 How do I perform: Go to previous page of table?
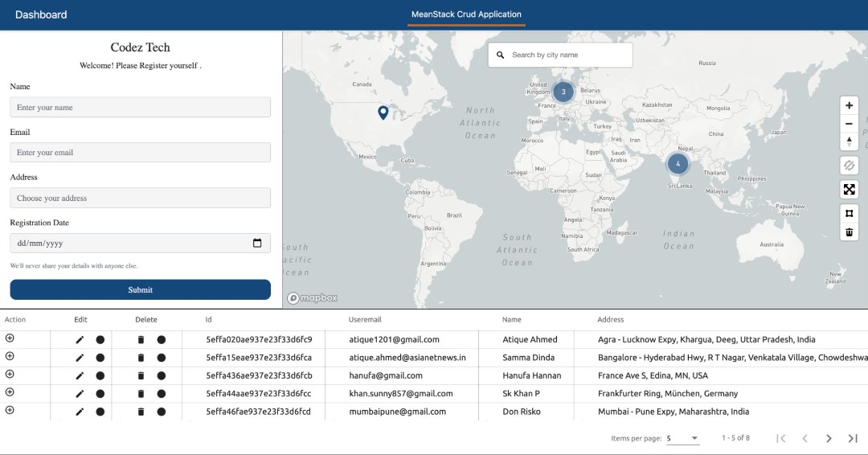[x=805, y=438]
